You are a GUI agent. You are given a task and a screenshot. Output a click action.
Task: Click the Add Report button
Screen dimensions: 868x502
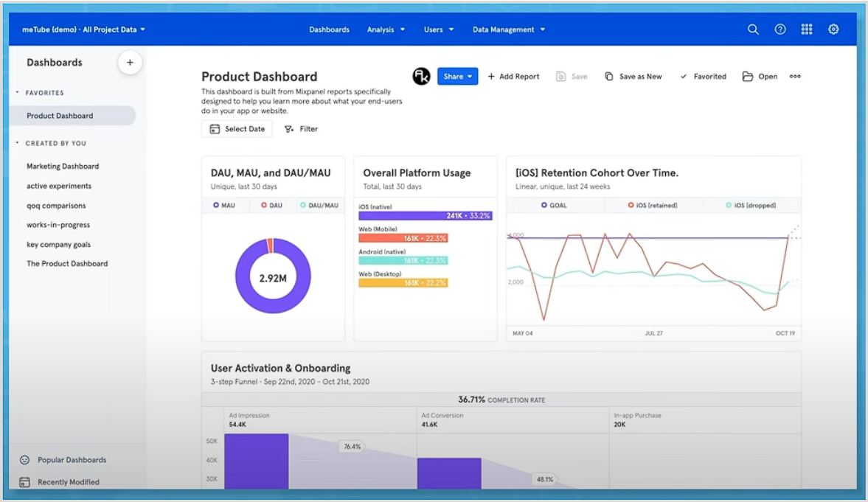(x=513, y=77)
